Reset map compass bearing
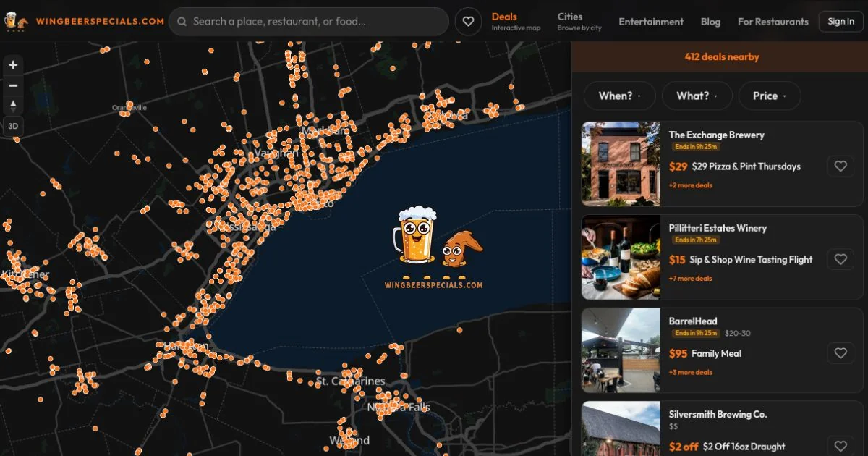Screen dimensions: 868x456 13,106
